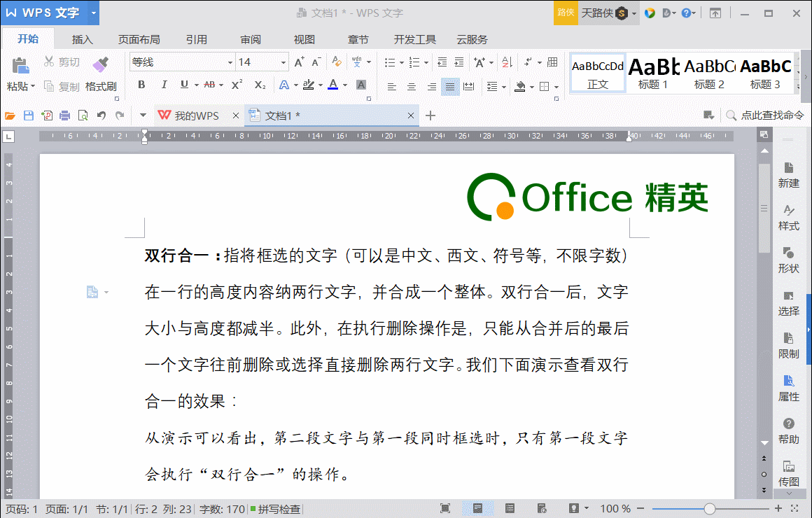Expand the borders dropdown arrow
The height and width of the screenshot is (518, 812).
(x=556, y=87)
